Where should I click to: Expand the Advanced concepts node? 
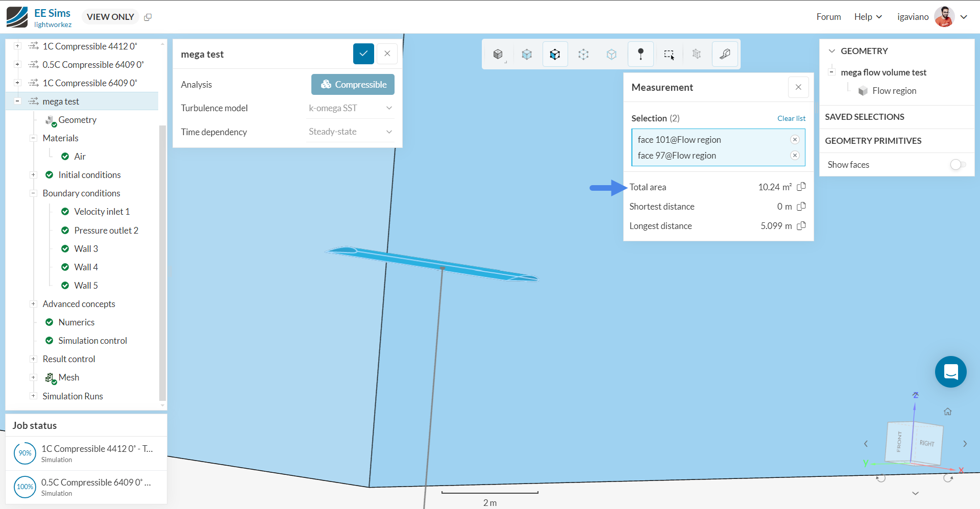click(33, 304)
